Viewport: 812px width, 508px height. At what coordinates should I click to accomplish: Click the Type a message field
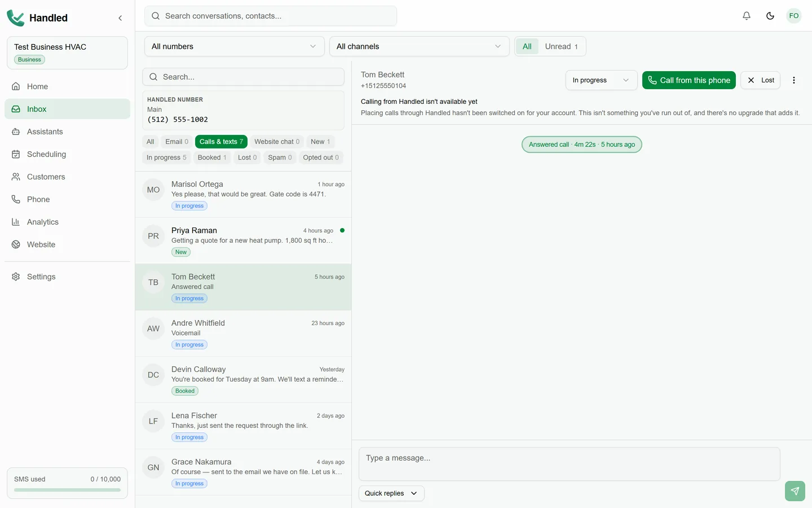[x=570, y=464]
